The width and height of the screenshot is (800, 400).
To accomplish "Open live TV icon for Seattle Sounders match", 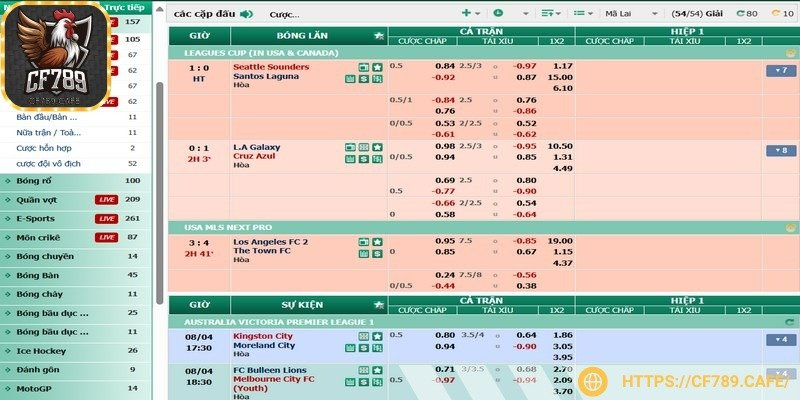I will 364,67.
